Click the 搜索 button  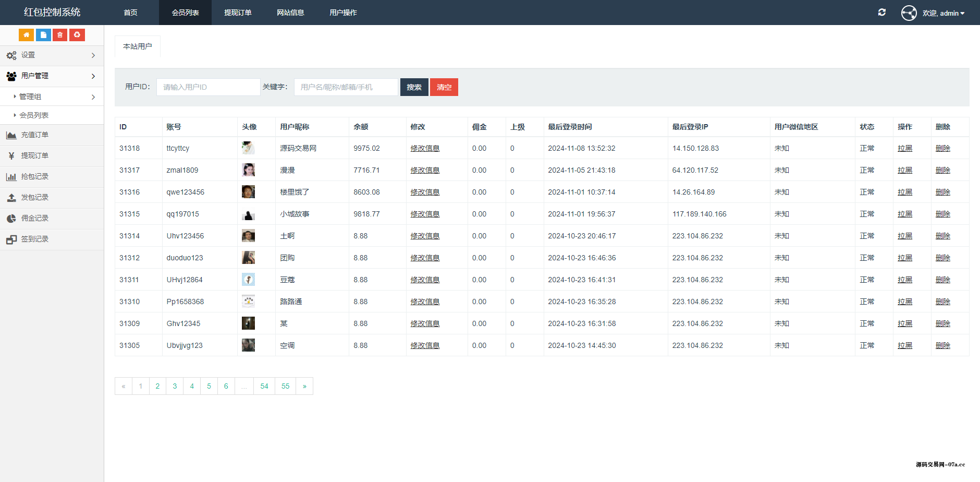(414, 87)
